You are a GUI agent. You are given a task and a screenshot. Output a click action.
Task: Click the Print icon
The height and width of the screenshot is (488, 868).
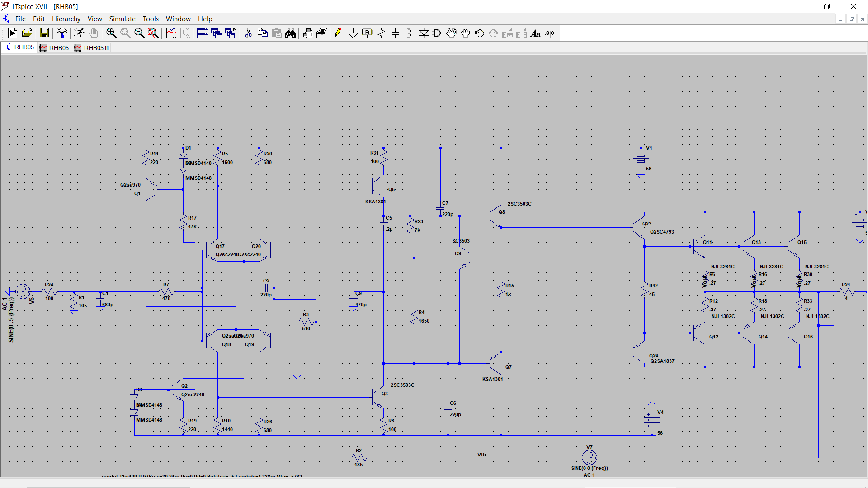[x=308, y=33]
